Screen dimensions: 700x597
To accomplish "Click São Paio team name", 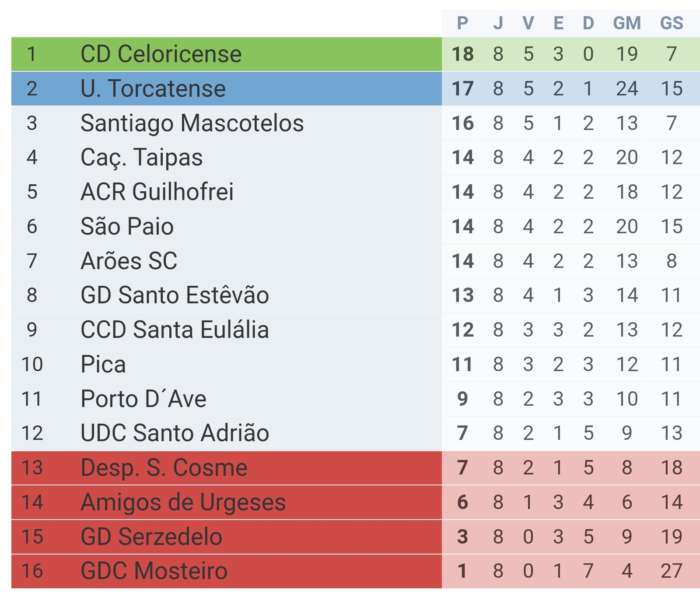I will pos(127,226).
